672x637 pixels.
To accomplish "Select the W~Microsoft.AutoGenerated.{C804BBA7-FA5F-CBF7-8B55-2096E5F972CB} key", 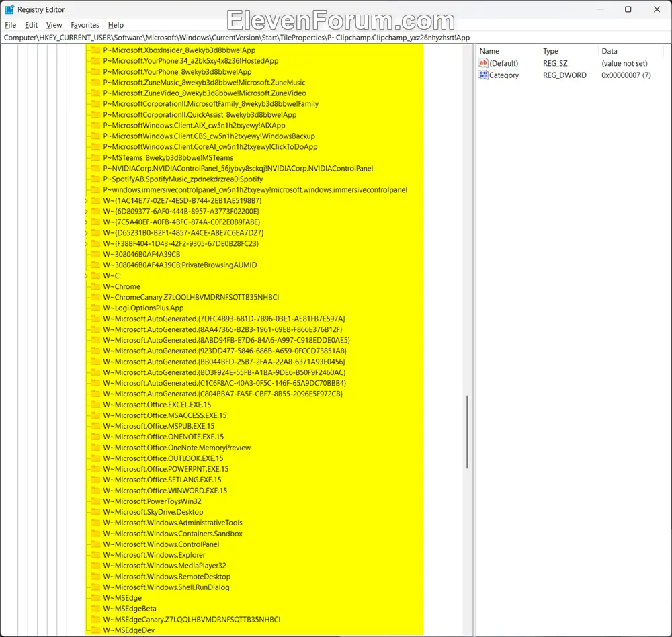I will 223,394.
